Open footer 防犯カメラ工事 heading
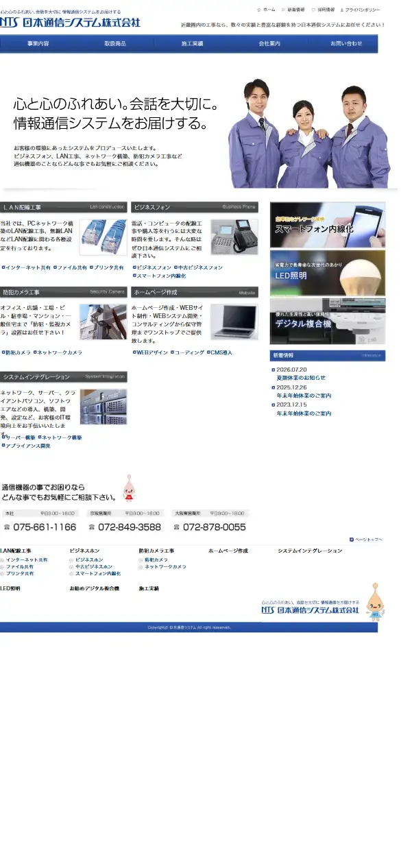Screen dimensions: 401x868 pos(156,551)
